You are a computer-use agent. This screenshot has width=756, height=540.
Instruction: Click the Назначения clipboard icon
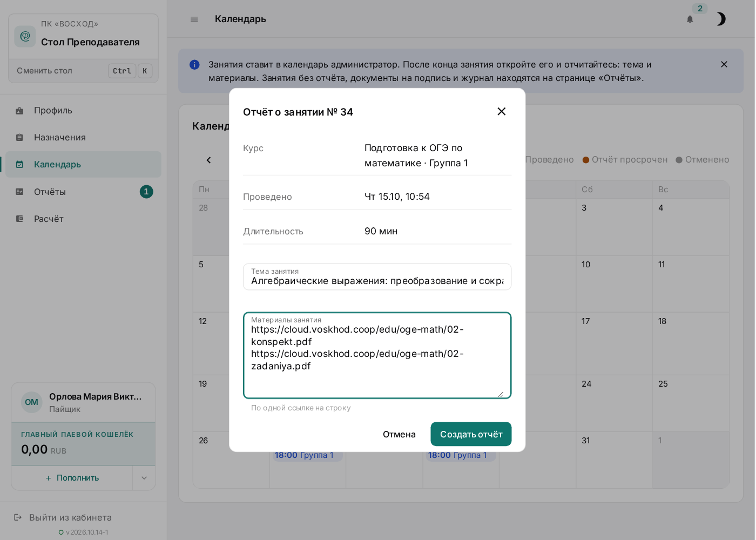(19, 137)
